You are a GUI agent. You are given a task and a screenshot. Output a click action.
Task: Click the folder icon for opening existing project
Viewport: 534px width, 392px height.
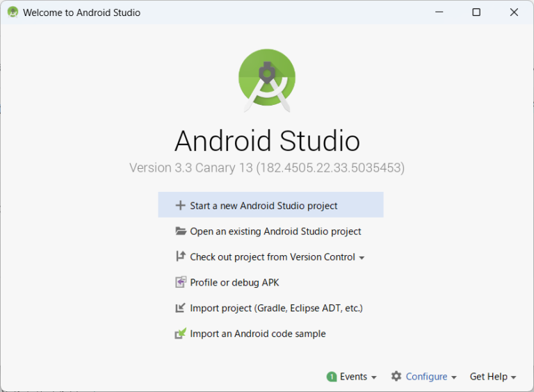[x=180, y=231]
